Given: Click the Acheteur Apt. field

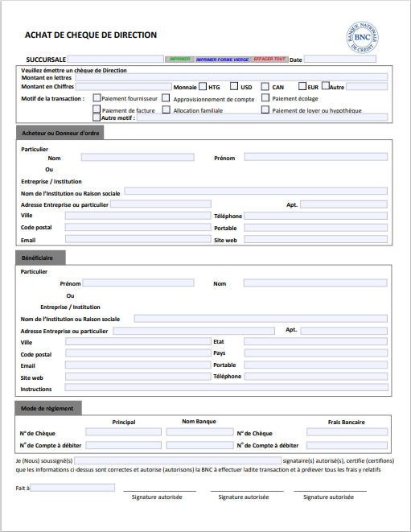Looking at the screenshot, I should 344,204.
